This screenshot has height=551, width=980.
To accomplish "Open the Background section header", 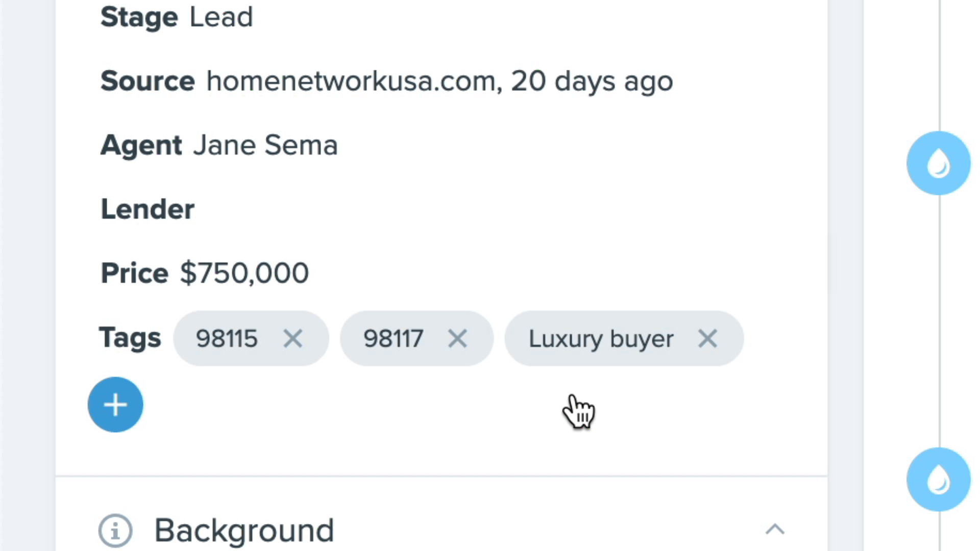I will coord(244,531).
